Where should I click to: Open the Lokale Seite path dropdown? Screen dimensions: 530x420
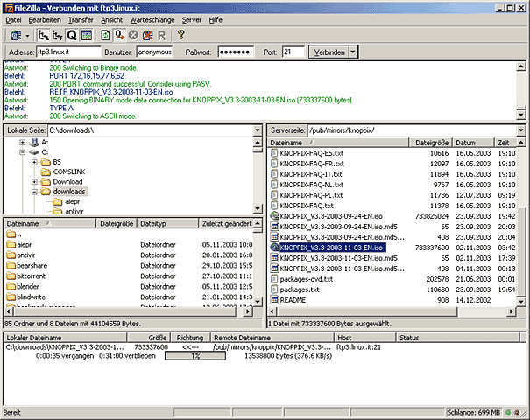(258, 130)
